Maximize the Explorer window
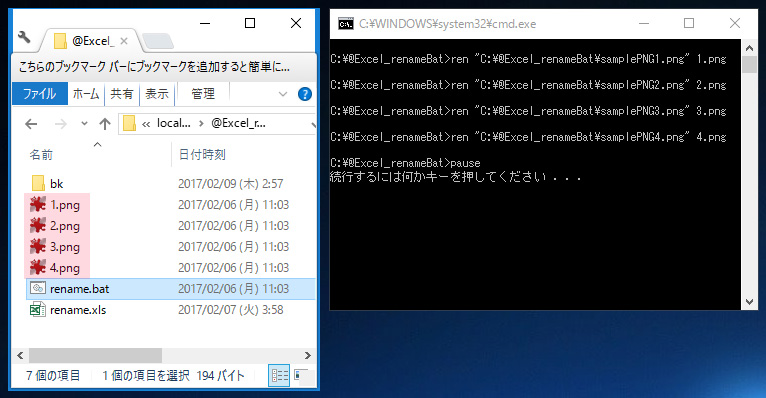The width and height of the screenshot is (766, 398). click(x=250, y=23)
